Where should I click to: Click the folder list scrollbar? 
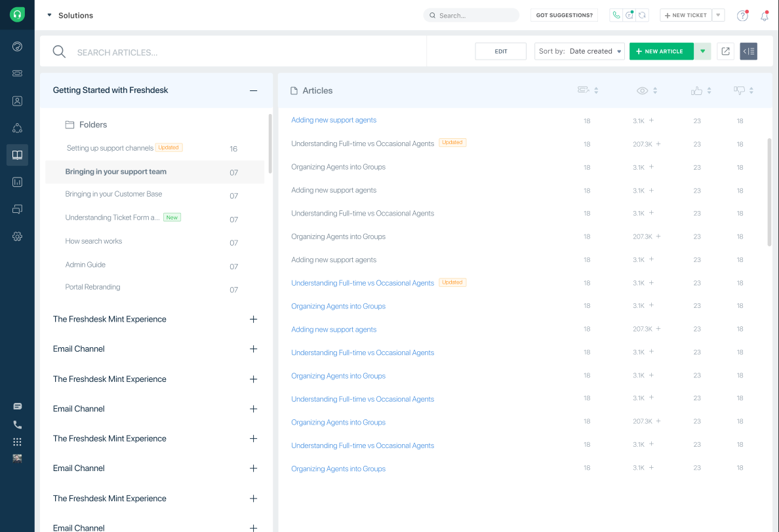(x=270, y=144)
